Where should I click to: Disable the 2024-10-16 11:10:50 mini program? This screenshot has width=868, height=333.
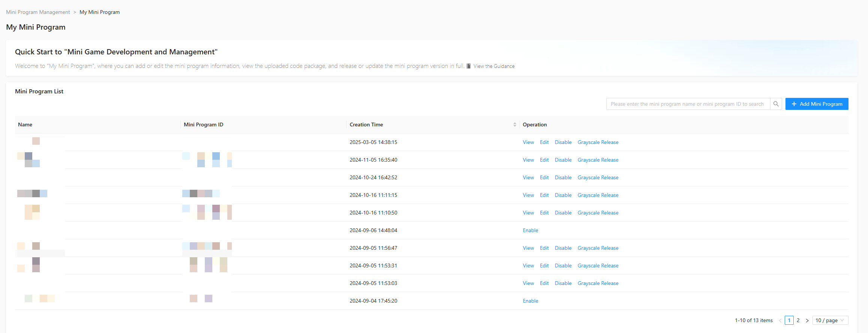[x=563, y=213]
